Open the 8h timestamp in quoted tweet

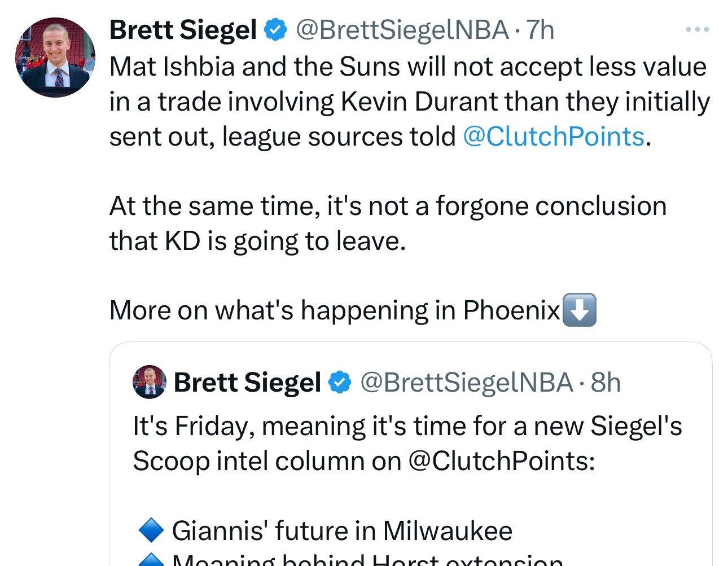606,383
